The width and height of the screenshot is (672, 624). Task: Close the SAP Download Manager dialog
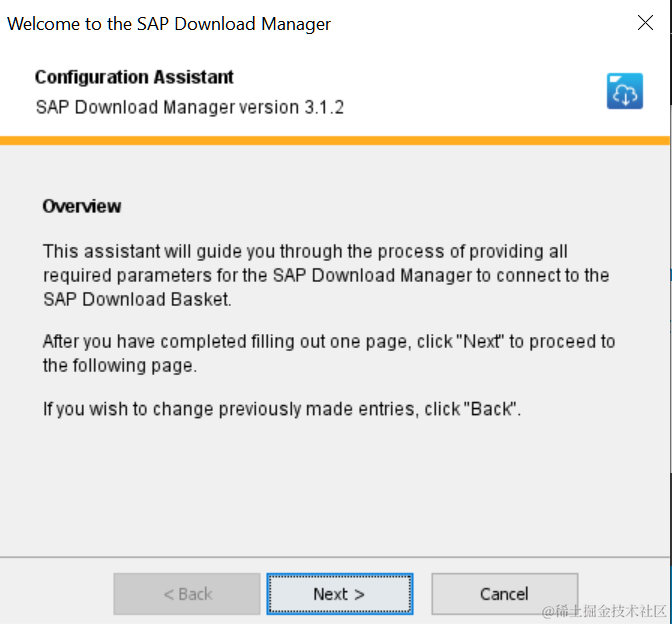coord(645,23)
